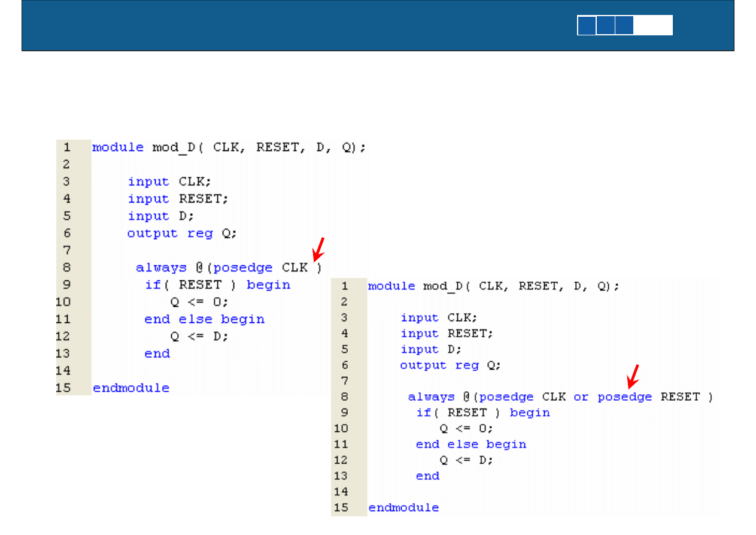Viewport: 756px width, 535px height.
Task: Click the second blue square in header
Action: pos(606,25)
